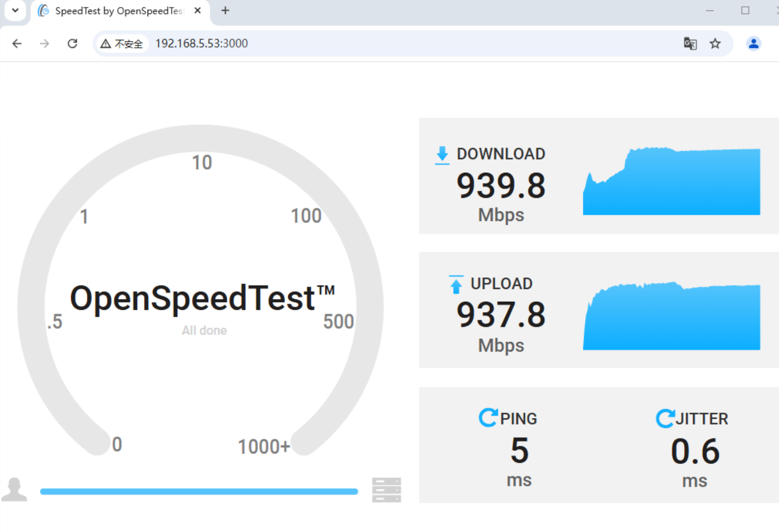Click the 1000+ gauge mark
The image size is (779, 532).
click(264, 446)
